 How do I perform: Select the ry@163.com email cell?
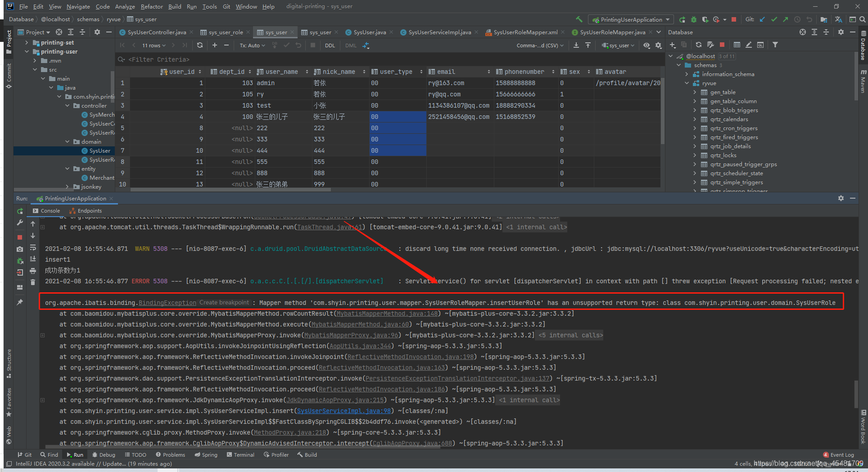click(x=460, y=83)
